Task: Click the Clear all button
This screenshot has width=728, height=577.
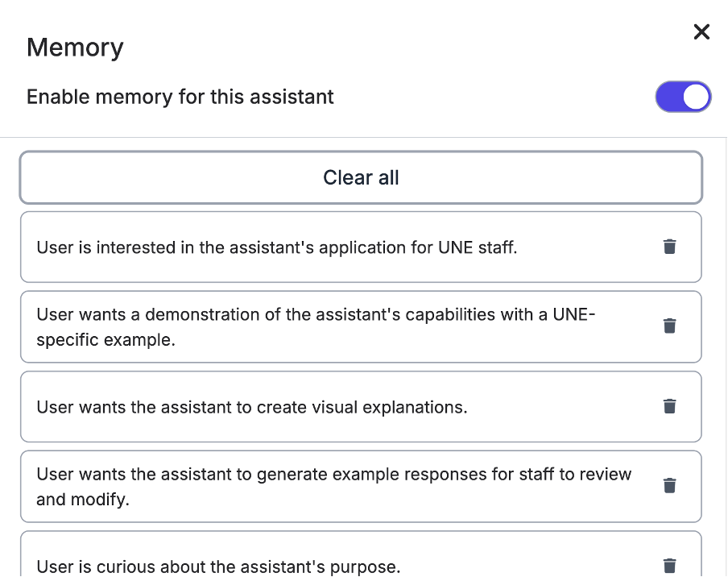Action: coord(361,177)
